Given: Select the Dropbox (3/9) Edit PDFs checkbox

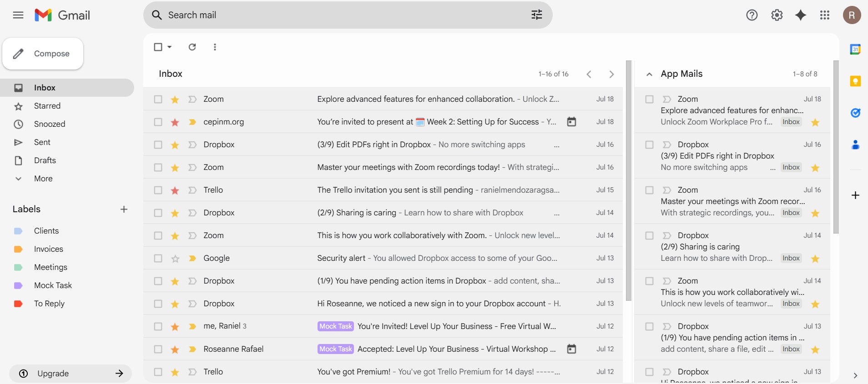Looking at the screenshot, I should [158, 145].
